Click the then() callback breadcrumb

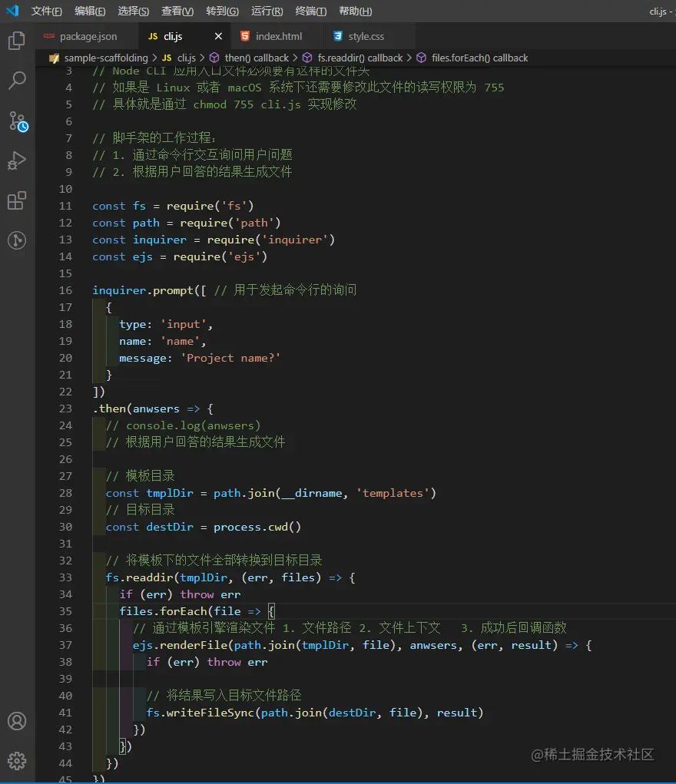click(249, 58)
